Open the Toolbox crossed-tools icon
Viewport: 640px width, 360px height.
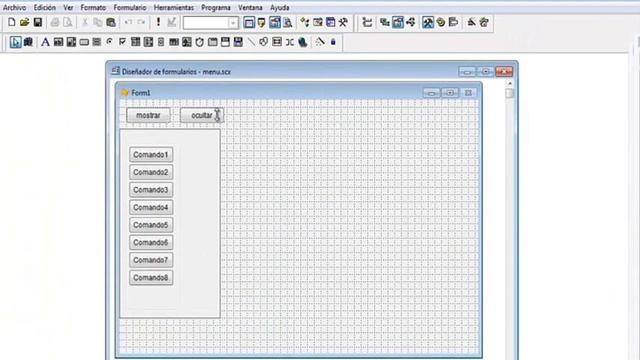[x=343, y=22]
